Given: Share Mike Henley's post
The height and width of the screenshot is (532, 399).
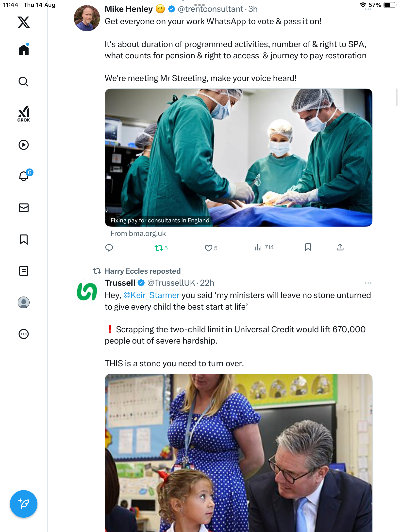Looking at the screenshot, I should pyautogui.click(x=340, y=247).
